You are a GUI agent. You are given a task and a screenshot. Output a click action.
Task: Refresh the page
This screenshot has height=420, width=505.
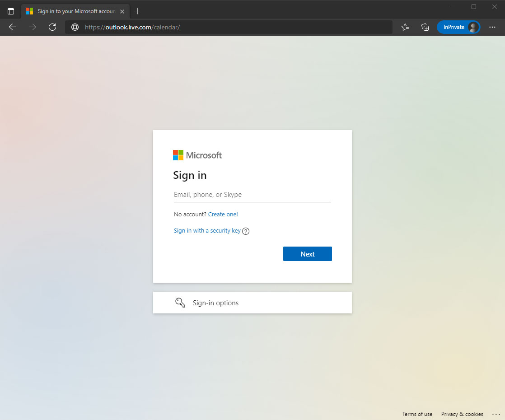click(52, 27)
